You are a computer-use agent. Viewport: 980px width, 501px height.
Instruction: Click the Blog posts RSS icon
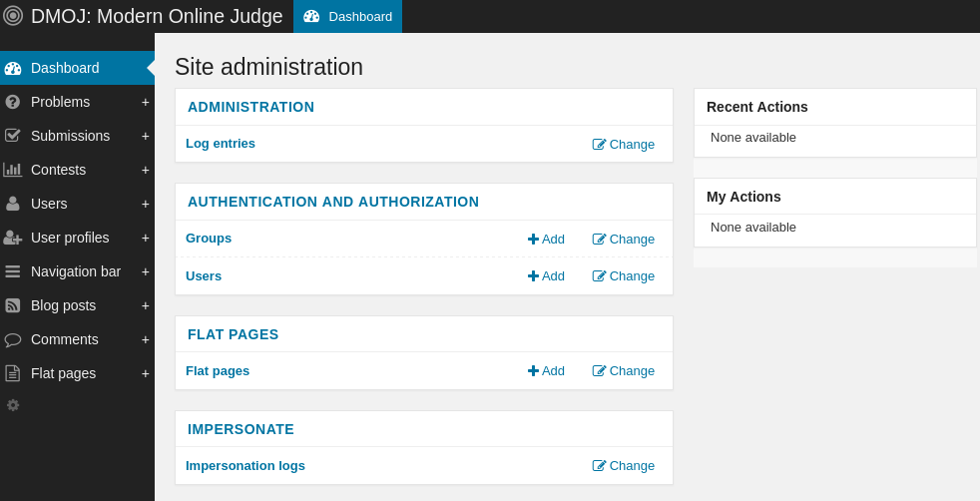[13, 305]
